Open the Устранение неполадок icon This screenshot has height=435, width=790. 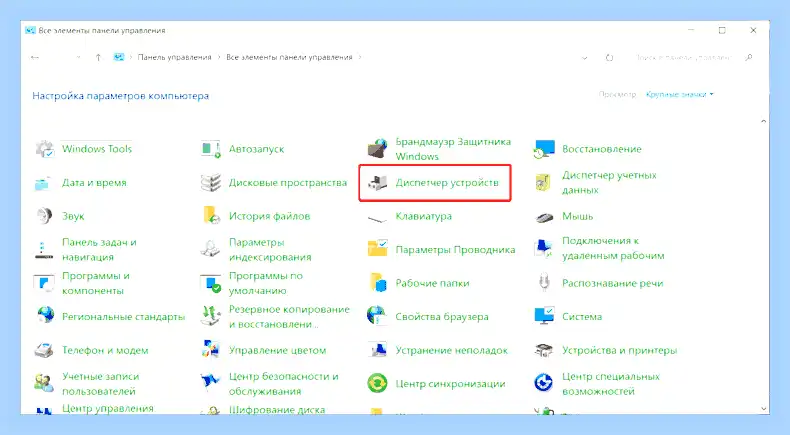[x=377, y=350]
